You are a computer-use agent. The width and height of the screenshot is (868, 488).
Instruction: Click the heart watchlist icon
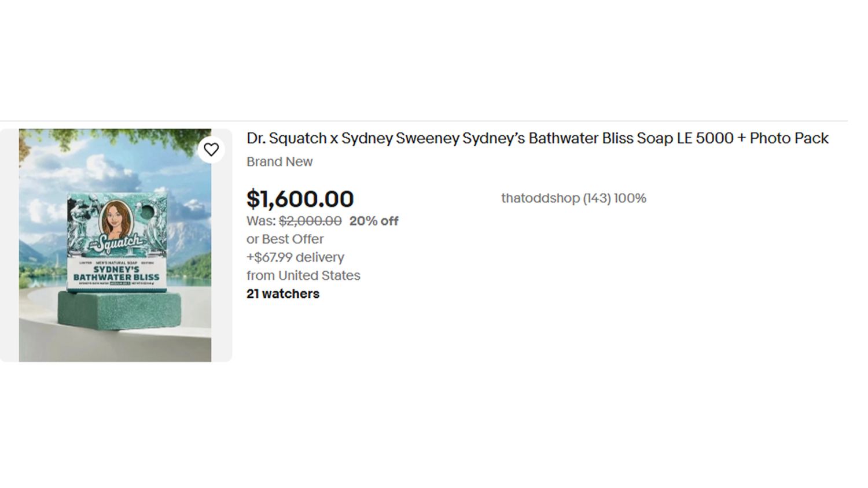click(211, 150)
